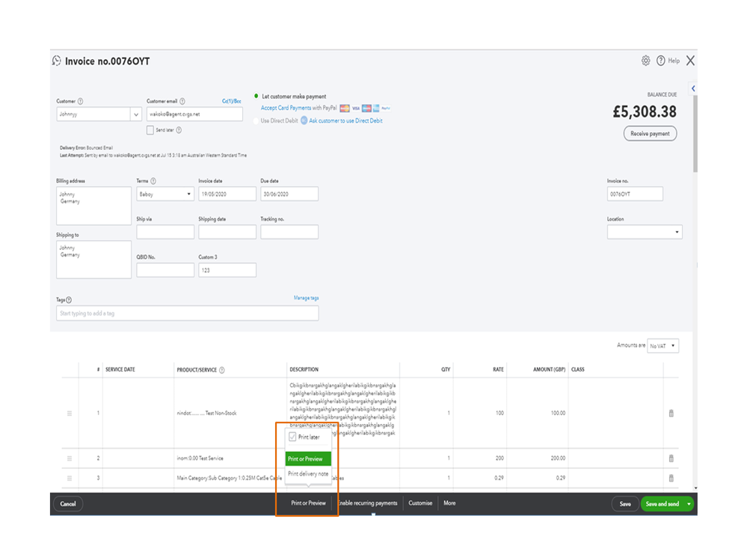The width and height of the screenshot is (747, 560).
Task: Click Print or Preview in bottom bar
Action: (308, 503)
